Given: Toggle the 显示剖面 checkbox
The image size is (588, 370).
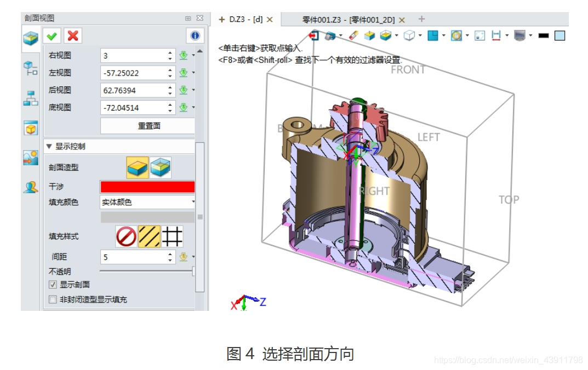Looking at the screenshot, I should [x=53, y=285].
